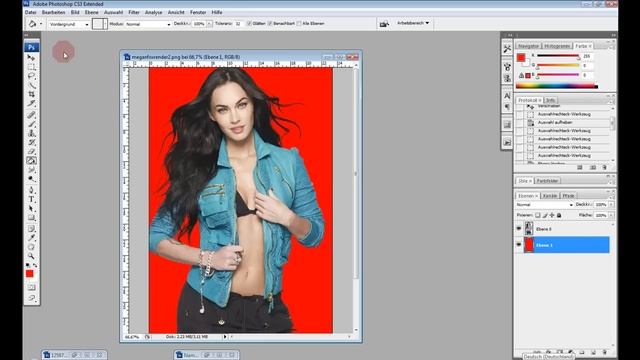Select the Lasso tool
Image resolution: width=640 pixels, height=360 pixels.
pos(31,76)
